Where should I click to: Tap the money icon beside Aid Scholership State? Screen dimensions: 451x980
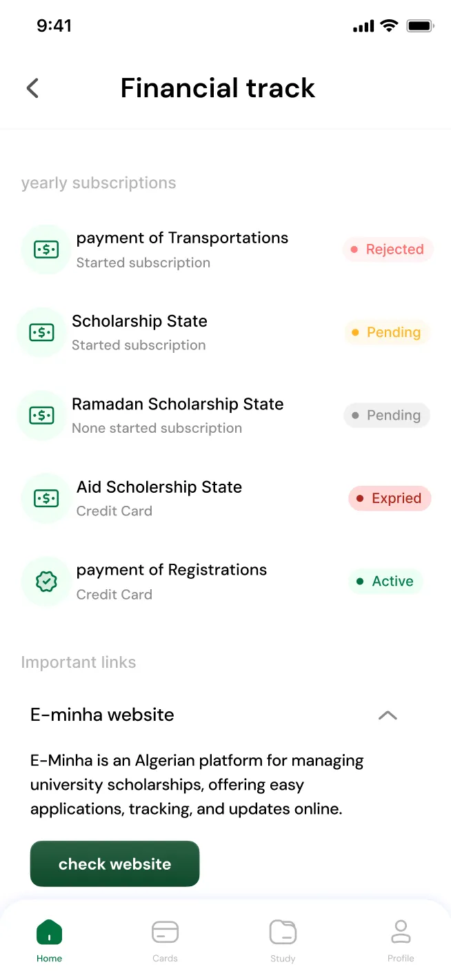tap(46, 498)
